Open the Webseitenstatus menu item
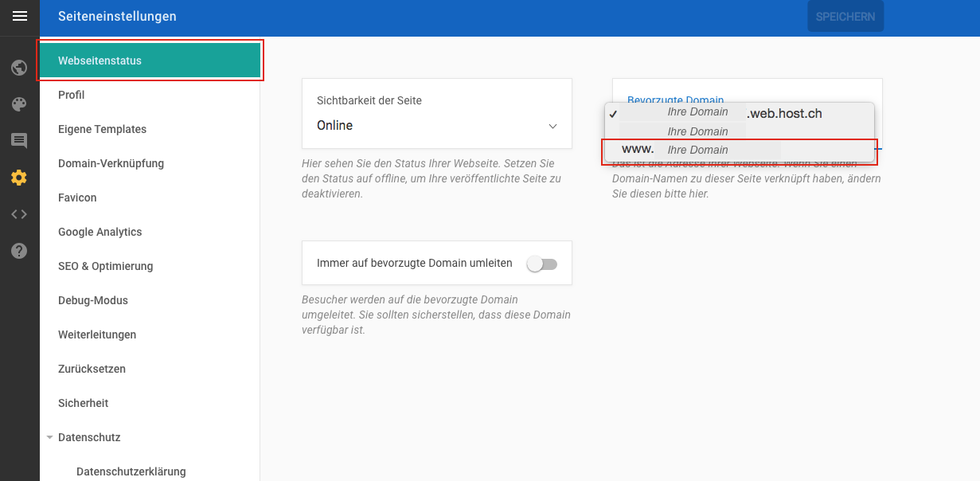980x481 pixels. (150, 61)
